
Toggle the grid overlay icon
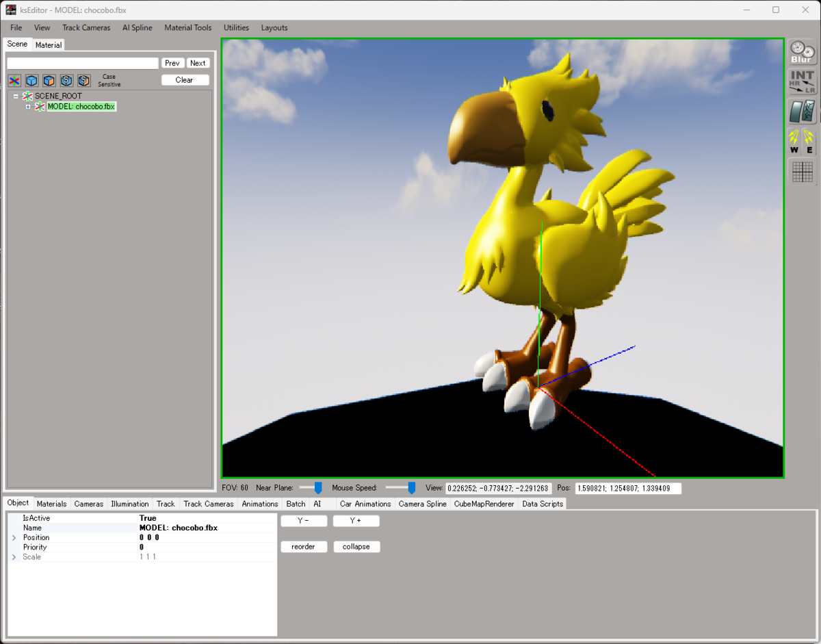click(x=802, y=171)
